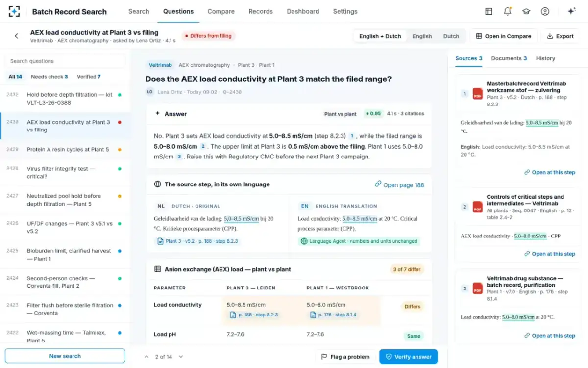
Task: Switch language view to English only
Action: [422, 36]
